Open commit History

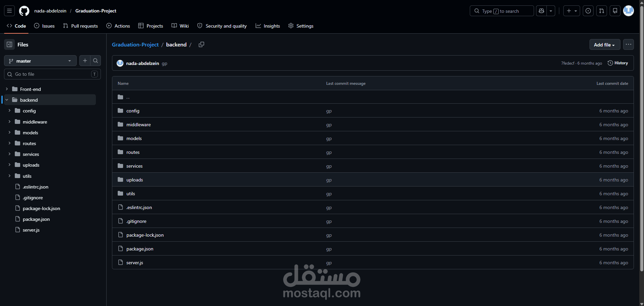coord(618,63)
